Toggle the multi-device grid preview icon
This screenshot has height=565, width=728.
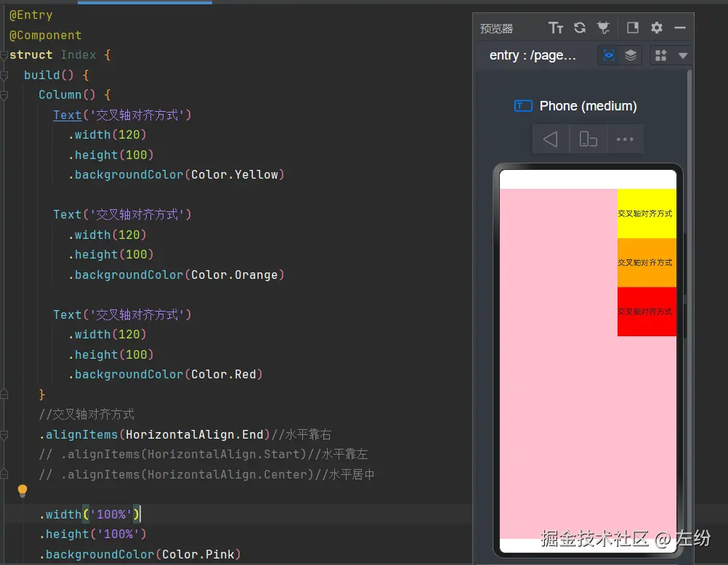pyautogui.click(x=660, y=55)
